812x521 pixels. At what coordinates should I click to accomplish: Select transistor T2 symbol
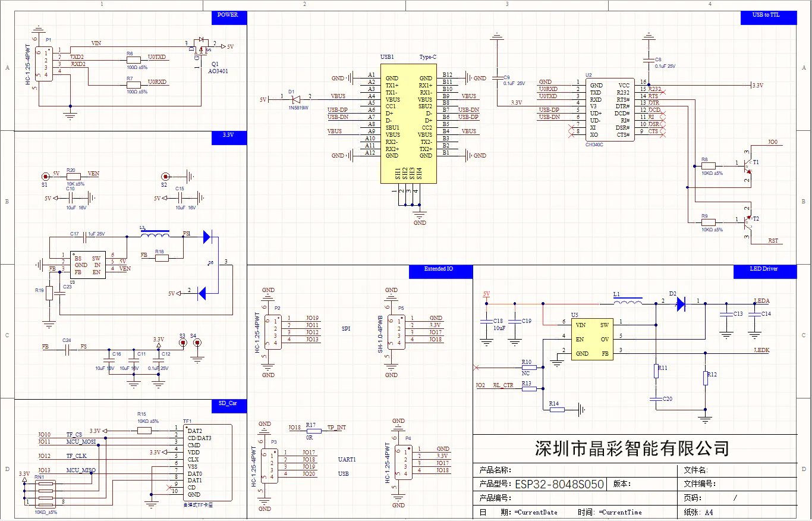click(x=747, y=221)
